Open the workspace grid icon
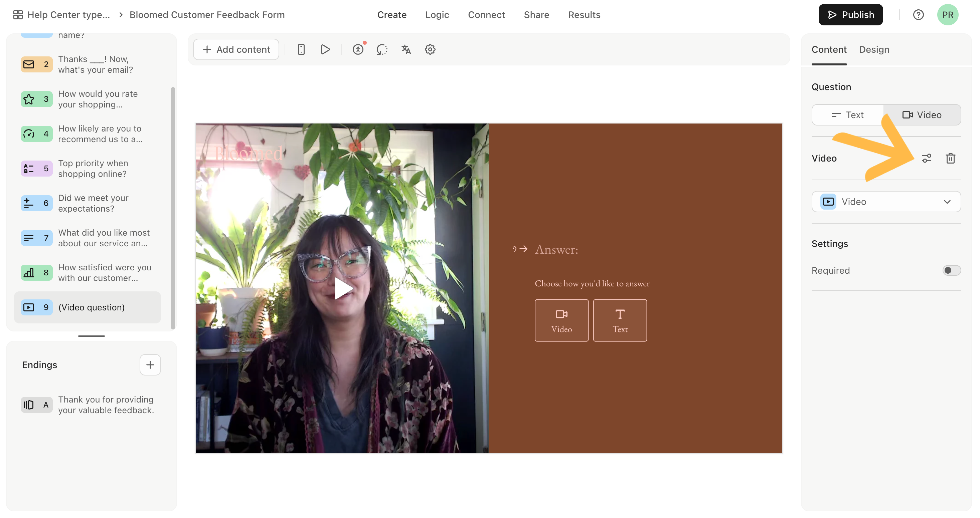Image resolution: width=980 pixels, height=518 pixels. (x=18, y=15)
